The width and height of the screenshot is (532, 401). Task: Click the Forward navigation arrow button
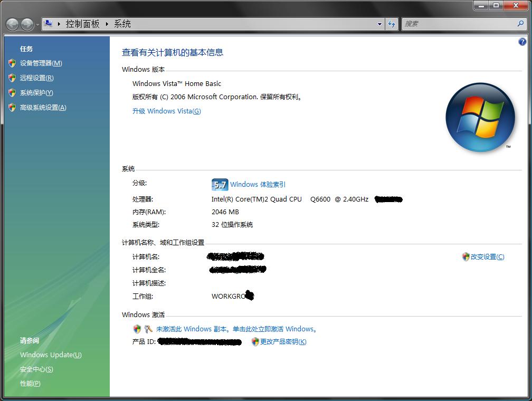click(x=27, y=24)
